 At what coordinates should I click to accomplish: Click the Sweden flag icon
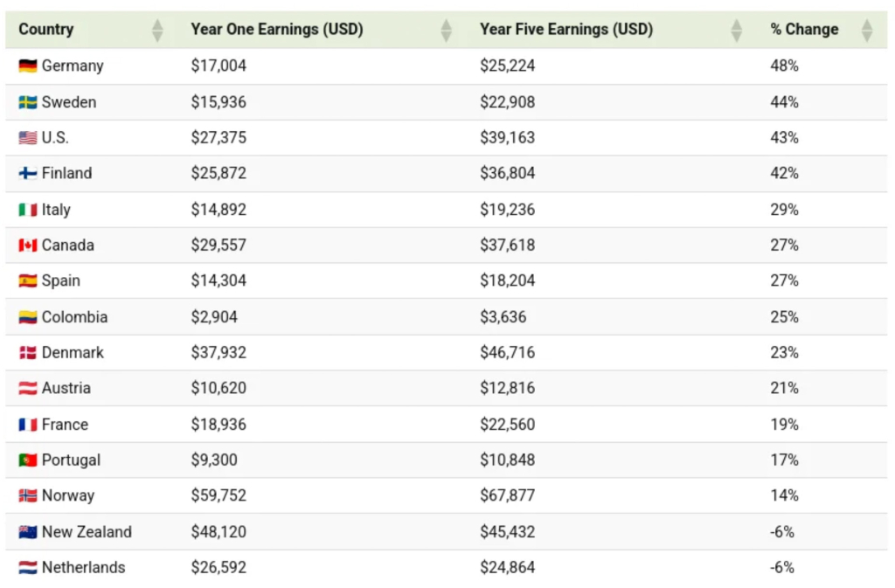[27, 102]
